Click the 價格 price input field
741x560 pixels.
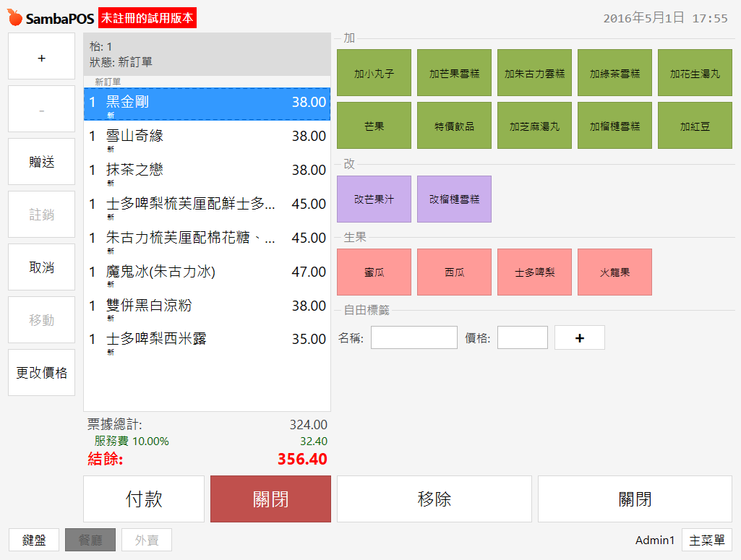pyautogui.click(x=522, y=337)
